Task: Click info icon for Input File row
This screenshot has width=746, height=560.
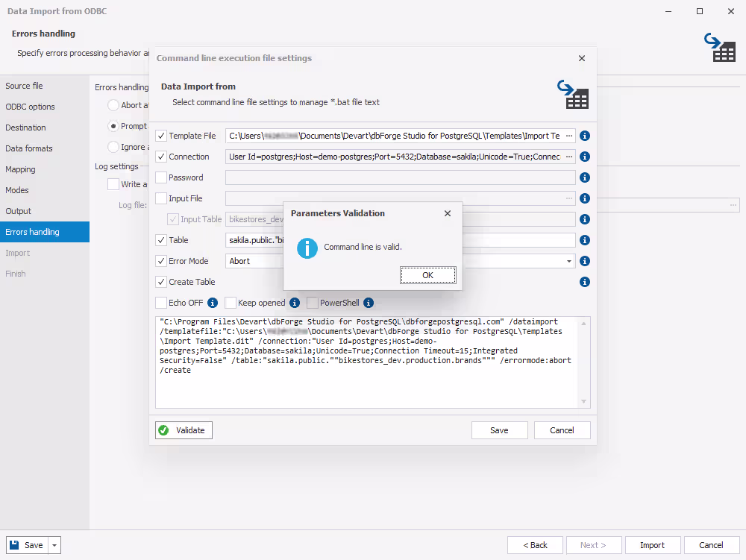Action: (585, 198)
